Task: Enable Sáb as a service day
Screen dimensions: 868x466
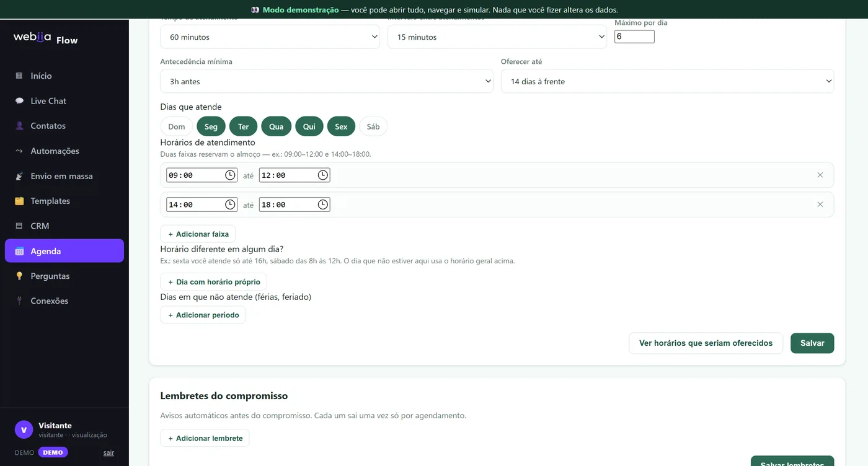Action: tap(373, 126)
